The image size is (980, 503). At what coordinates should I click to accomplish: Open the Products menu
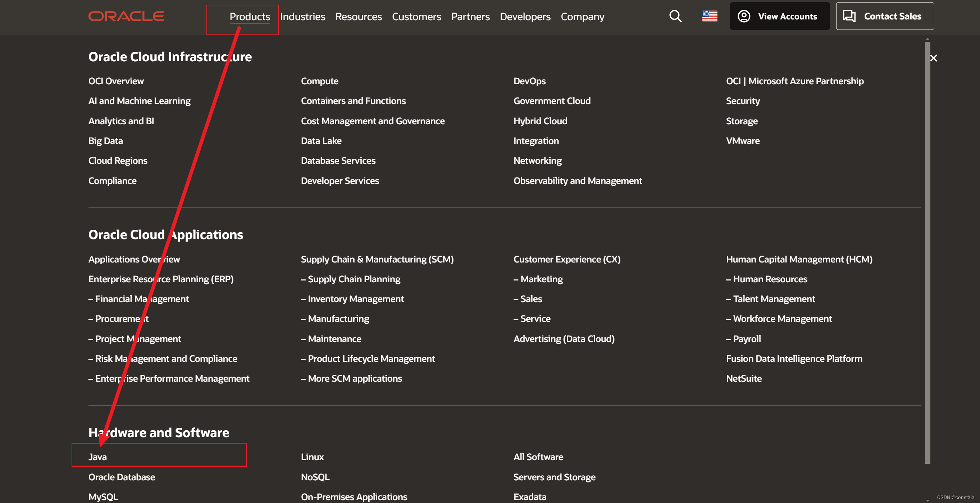[250, 17]
